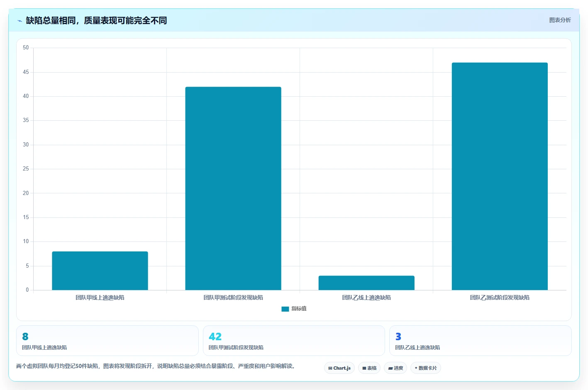This screenshot has height=390, width=588.
Task: Select the 团队乙测试阶段发现缺陷 bar
Action: coord(500,176)
